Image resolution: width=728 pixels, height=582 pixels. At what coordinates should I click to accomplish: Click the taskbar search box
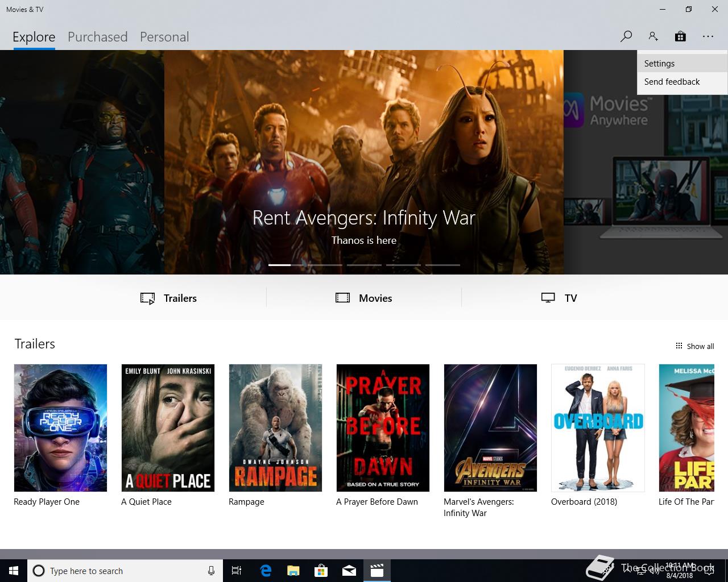pyautogui.click(x=125, y=571)
